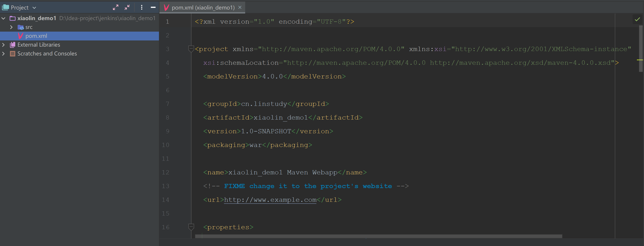This screenshot has height=246, width=644.
Task: Collapse the xiaolin_demo1 root folder
Action: pyautogui.click(x=4, y=18)
